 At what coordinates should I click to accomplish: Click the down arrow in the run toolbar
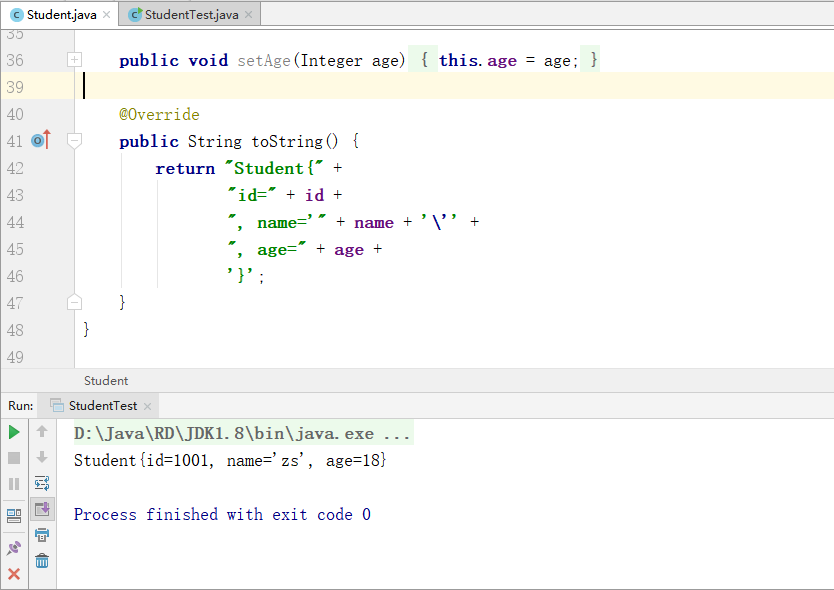point(42,457)
